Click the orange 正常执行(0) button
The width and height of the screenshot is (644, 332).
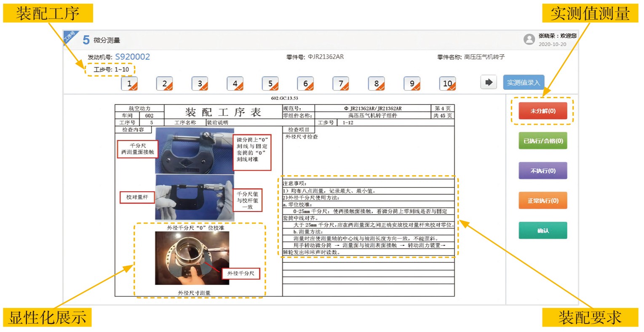tap(543, 201)
